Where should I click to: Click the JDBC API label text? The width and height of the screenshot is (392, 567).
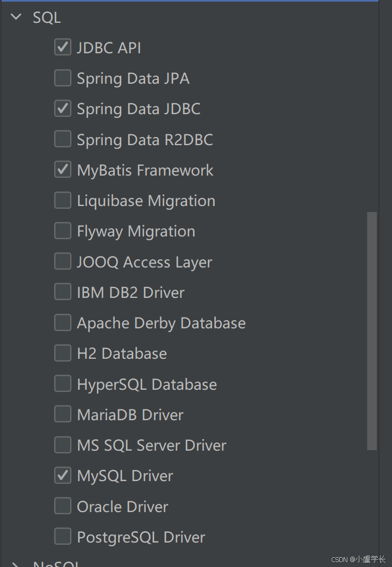[109, 48]
